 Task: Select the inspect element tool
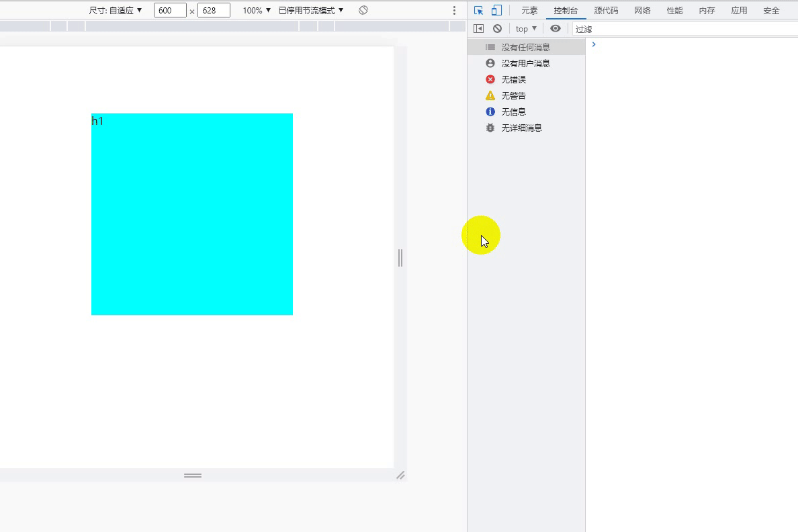click(x=478, y=10)
